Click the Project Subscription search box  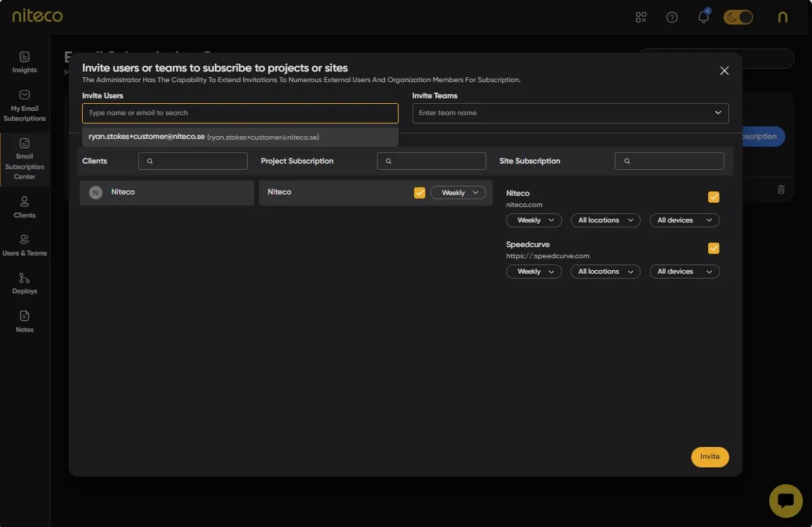tap(432, 161)
